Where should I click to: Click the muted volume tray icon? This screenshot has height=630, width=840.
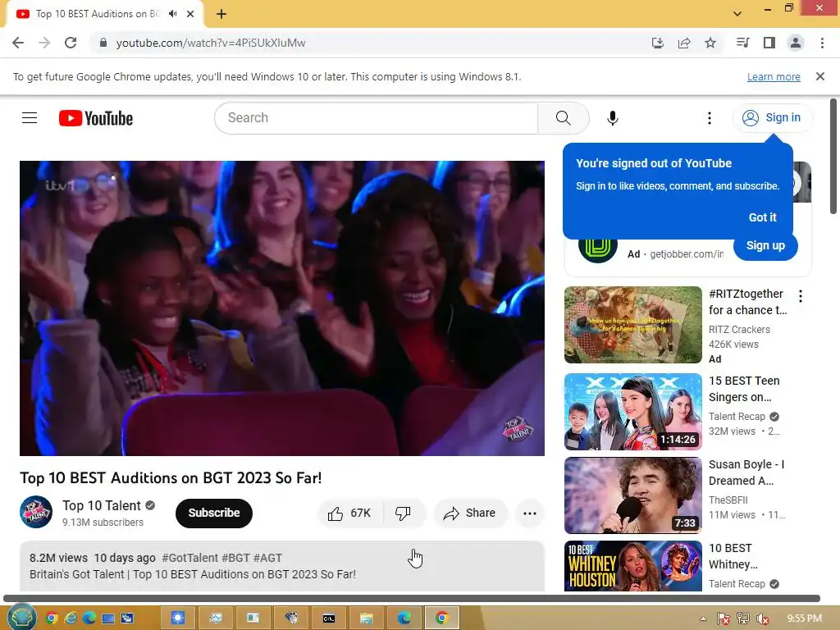click(763, 619)
